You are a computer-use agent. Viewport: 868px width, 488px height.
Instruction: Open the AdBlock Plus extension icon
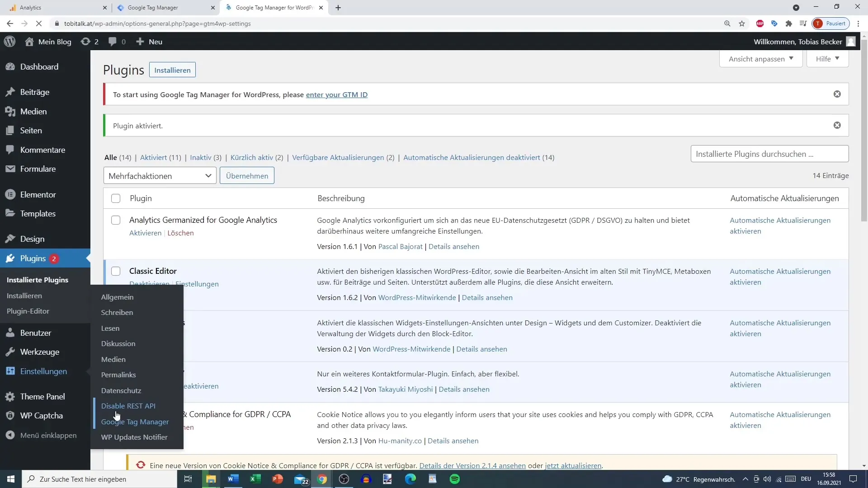760,23
